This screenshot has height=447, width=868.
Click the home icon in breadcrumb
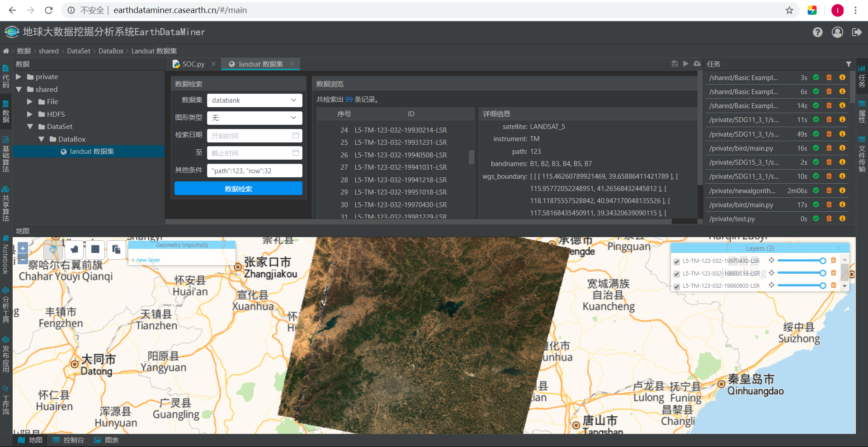coord(6,51)
